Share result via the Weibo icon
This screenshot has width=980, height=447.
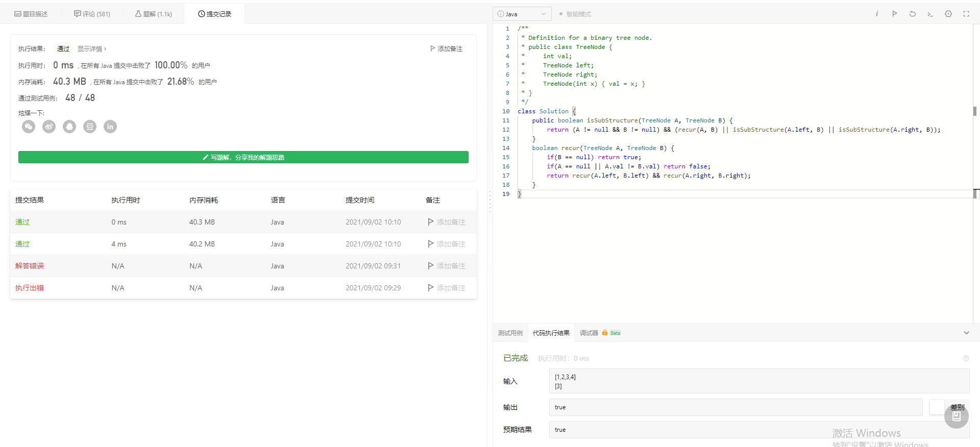49,127
